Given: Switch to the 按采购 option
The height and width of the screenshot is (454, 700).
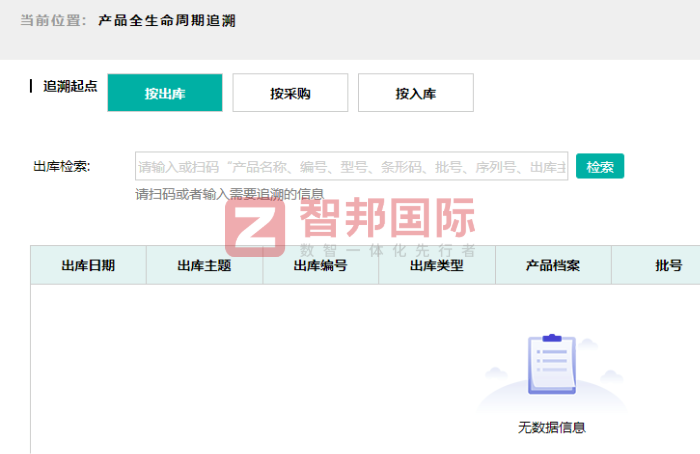Looking at the screenshot, I should (x=290, y=93).
